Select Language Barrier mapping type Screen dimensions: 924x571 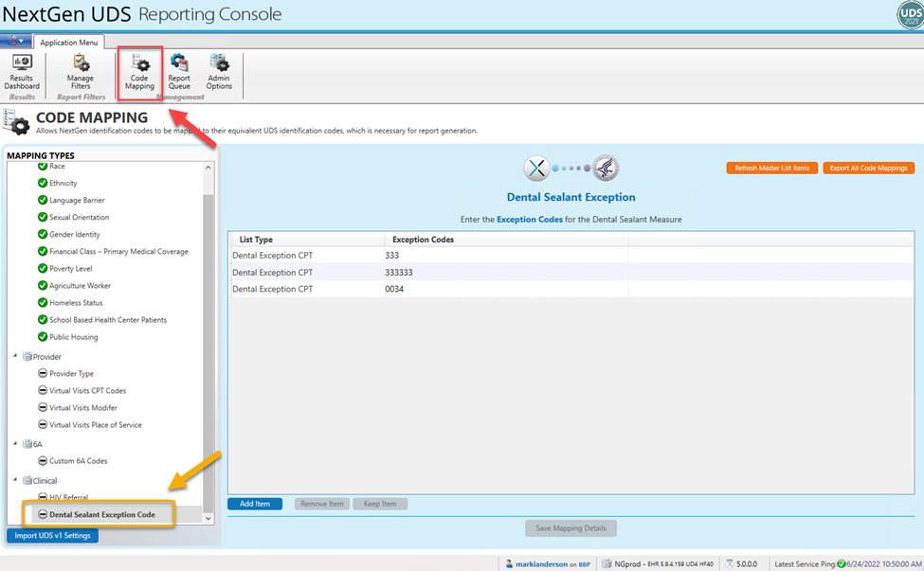[x=77, y=200]
